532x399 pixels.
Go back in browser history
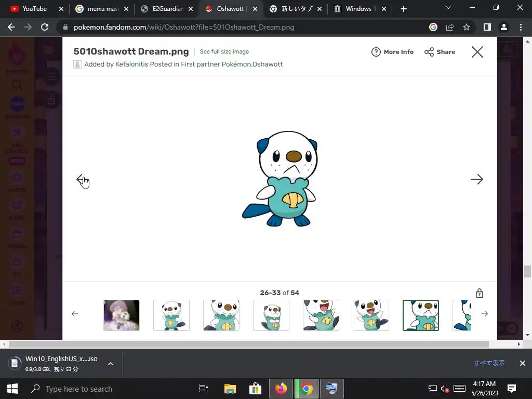11,27
